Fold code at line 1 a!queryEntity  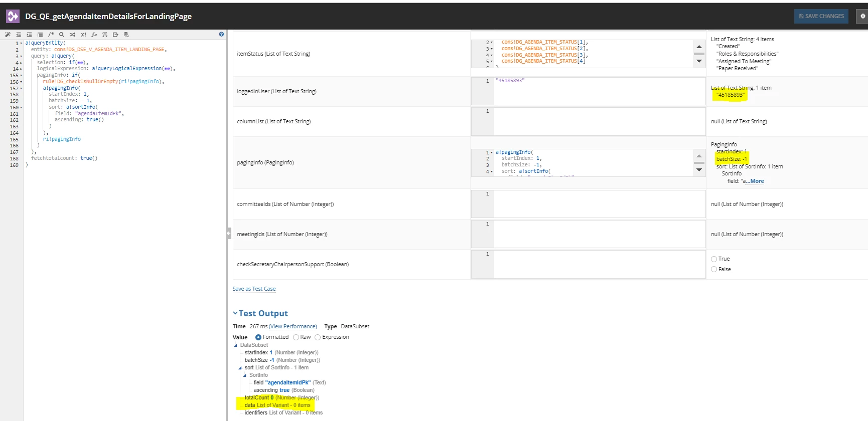coord(21,43)
